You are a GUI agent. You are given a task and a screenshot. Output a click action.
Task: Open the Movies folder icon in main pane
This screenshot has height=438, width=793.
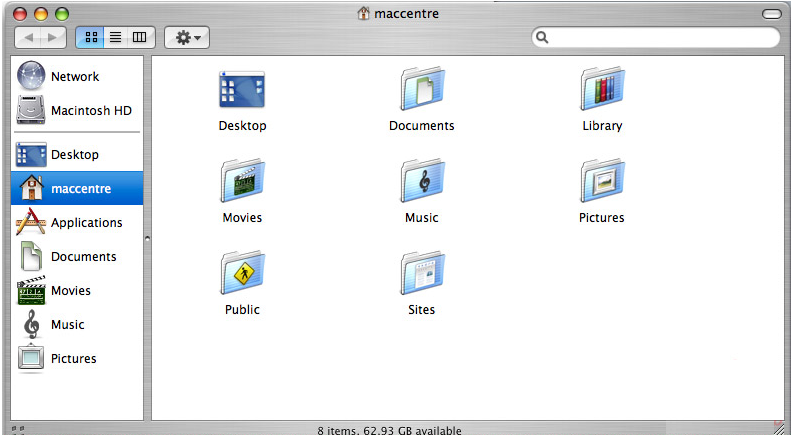(x=242, y=181)
